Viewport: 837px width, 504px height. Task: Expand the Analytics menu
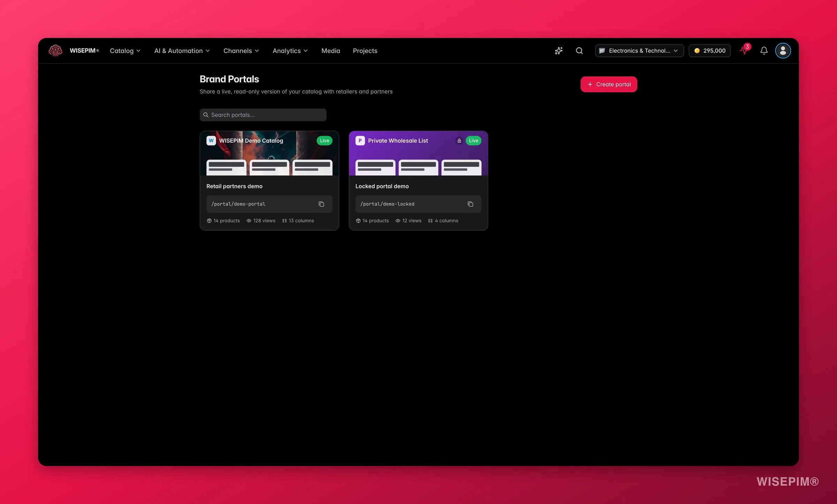(x=290, y=51)
